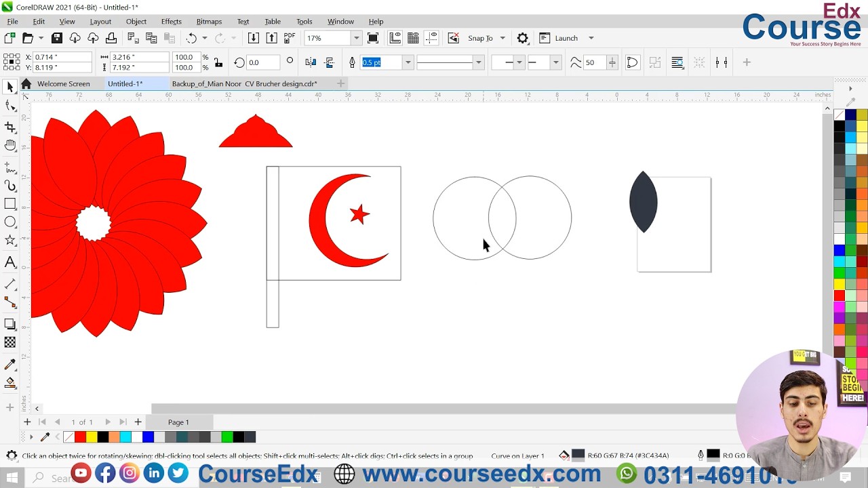The height and width of the screenshot is (488, 868).
Task: Open YouTube icon in bottom banner
Action: 81,473
